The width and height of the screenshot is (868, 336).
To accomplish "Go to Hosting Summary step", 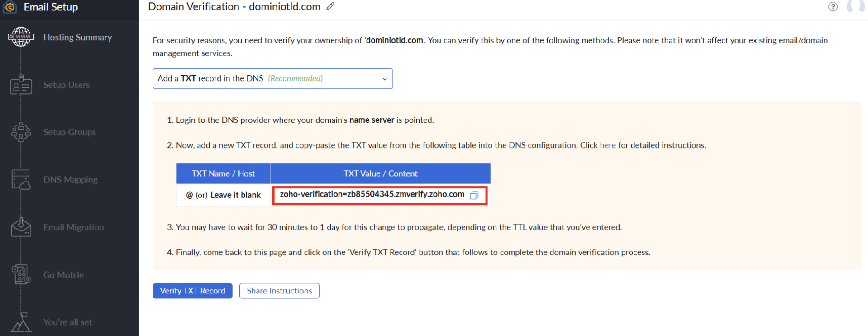I will [x=77, y=38].
